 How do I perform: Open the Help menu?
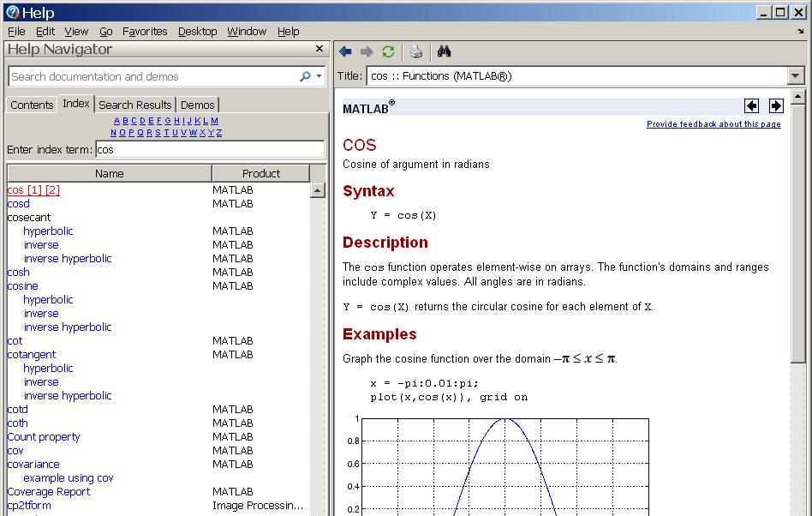tap(288, 32)
